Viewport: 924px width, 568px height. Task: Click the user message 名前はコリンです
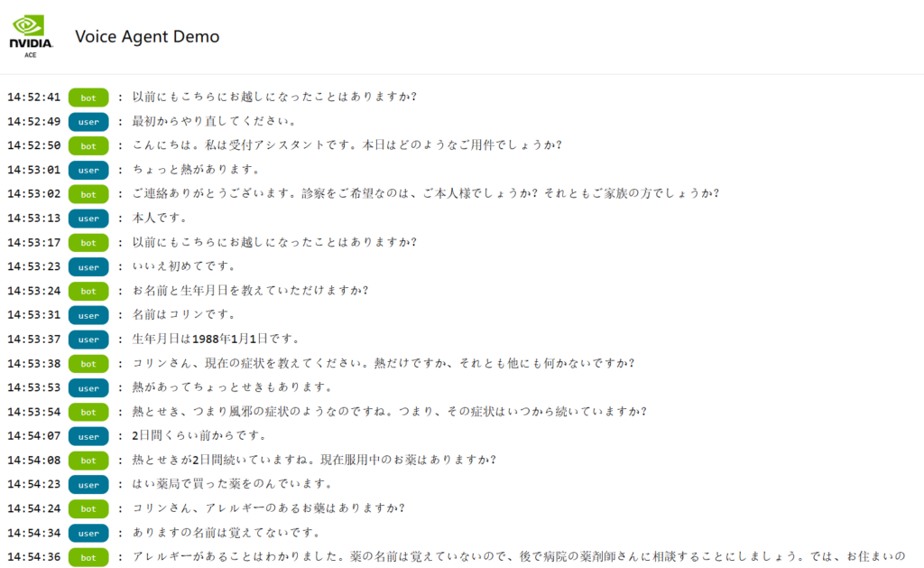(184, 315)
